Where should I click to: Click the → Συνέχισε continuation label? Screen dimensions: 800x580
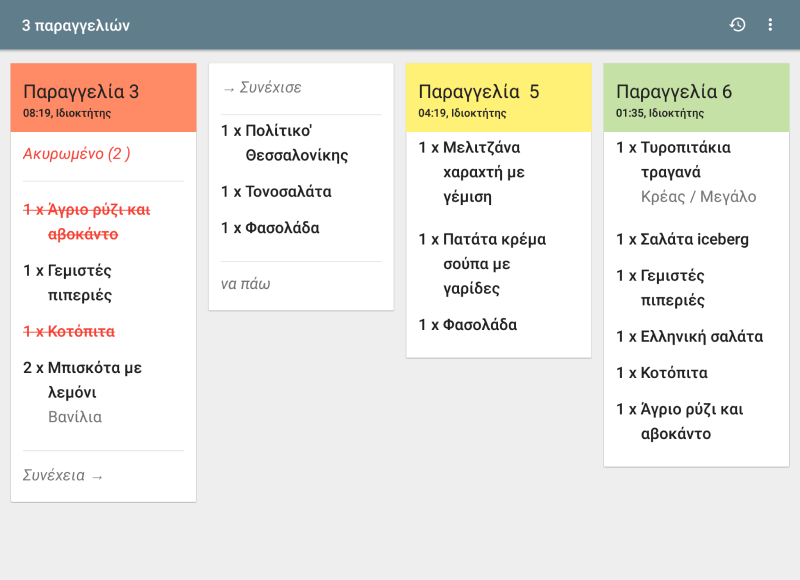262,88
